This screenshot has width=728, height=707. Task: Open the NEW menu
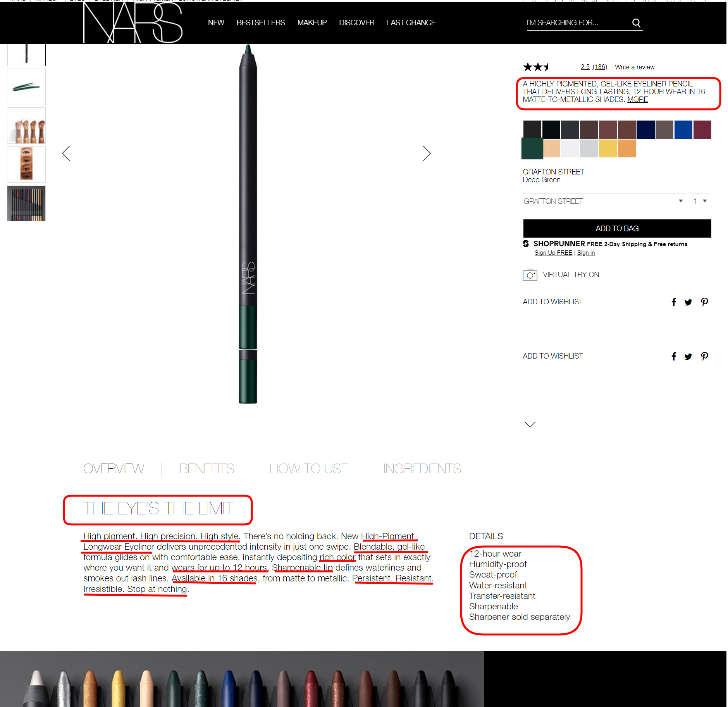[x=216, y=23]
